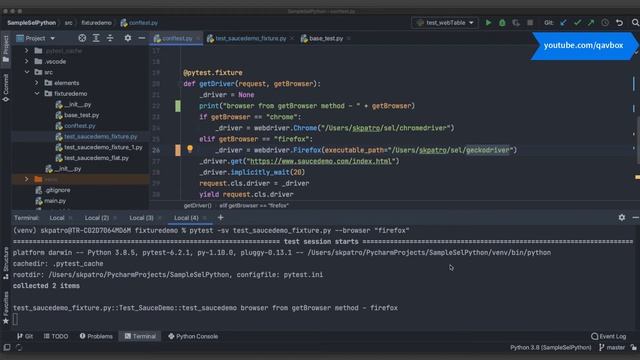The image size is (640, 360).
Task: Show Git history clock icon
Action: click(x=605, y=23)
